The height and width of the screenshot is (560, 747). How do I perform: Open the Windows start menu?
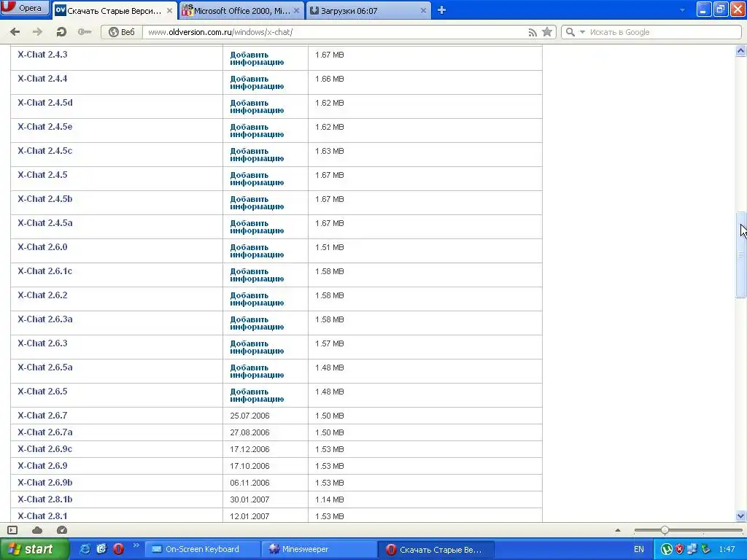[x=34, y=549]
